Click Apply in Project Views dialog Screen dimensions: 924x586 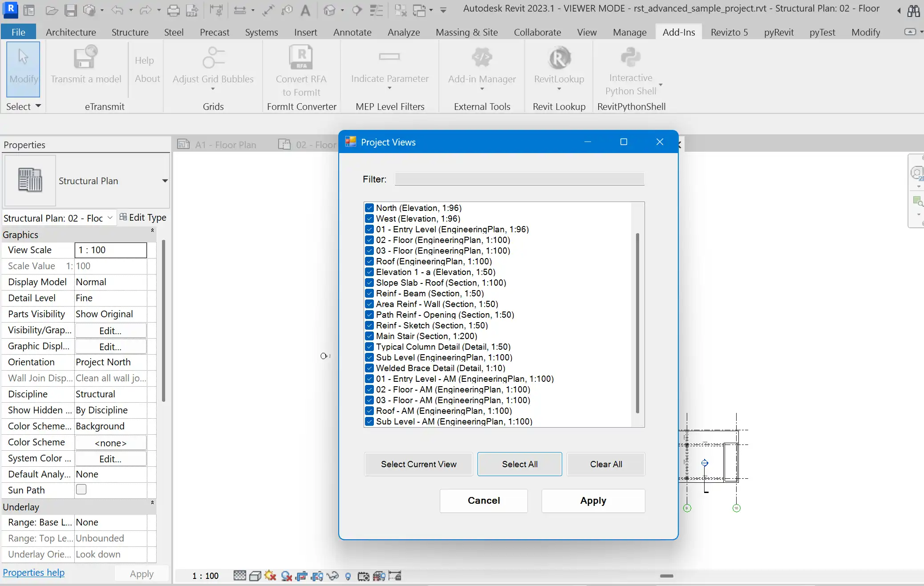coord(593,501)
